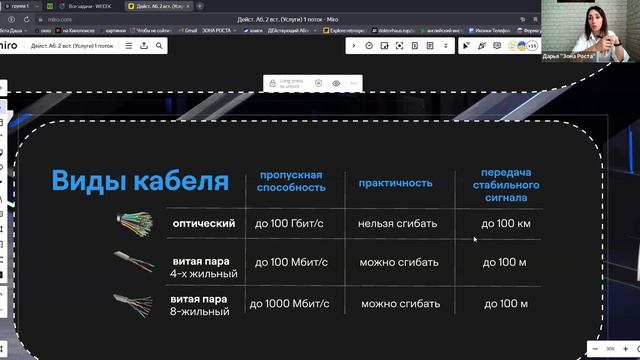Activate the frame focus presentation icon
Screen dimensions: 640x360
click(400, 46)
